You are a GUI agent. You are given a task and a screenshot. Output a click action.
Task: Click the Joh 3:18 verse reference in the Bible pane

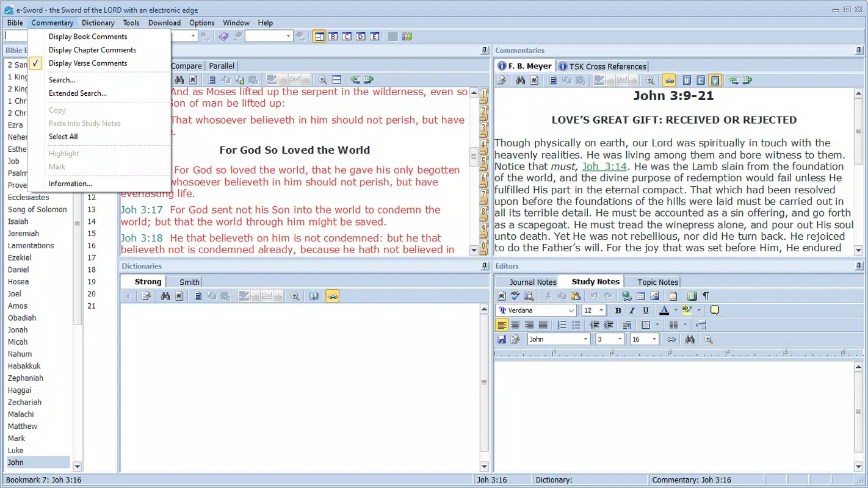point(142,238)
